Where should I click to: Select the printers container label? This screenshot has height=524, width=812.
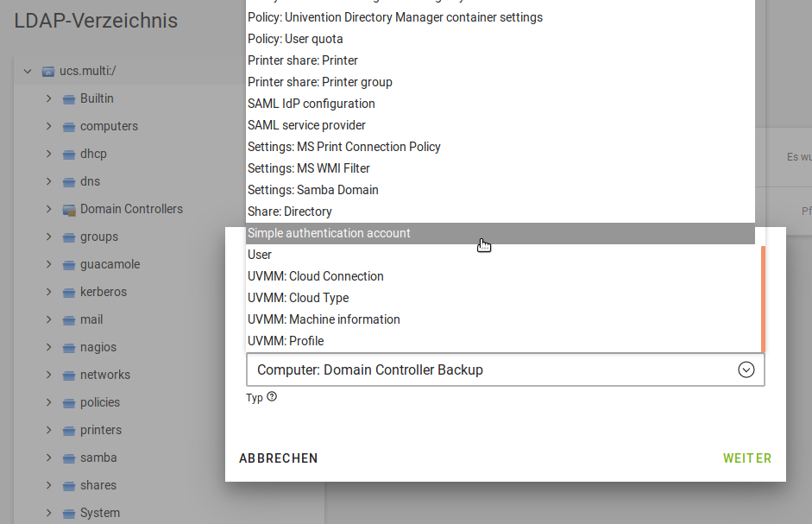101,430
